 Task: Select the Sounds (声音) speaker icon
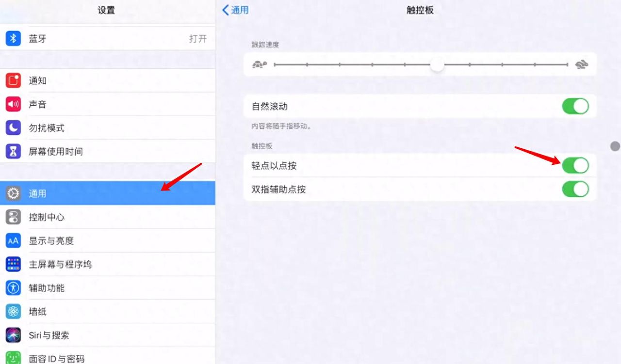click(x=13, y=104)
